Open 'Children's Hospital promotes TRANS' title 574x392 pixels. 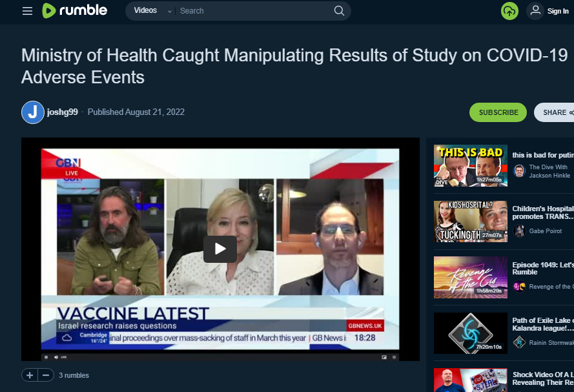coord(543,212)
